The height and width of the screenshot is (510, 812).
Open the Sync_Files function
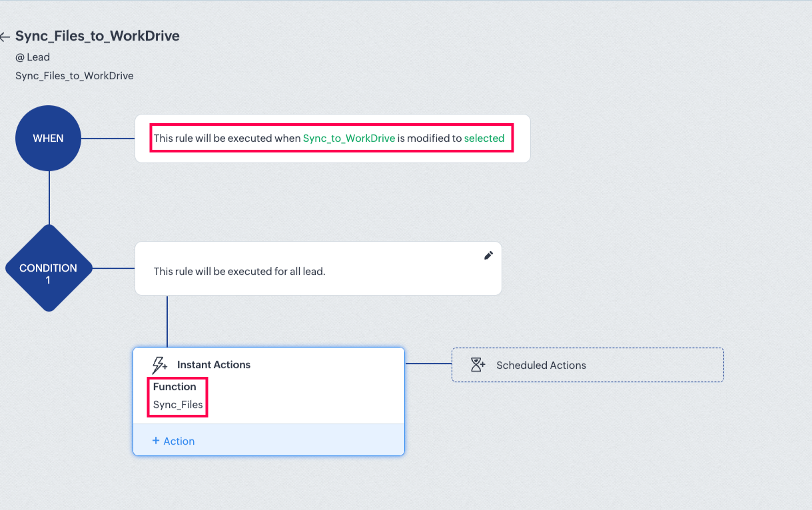[x=178, y=405]
